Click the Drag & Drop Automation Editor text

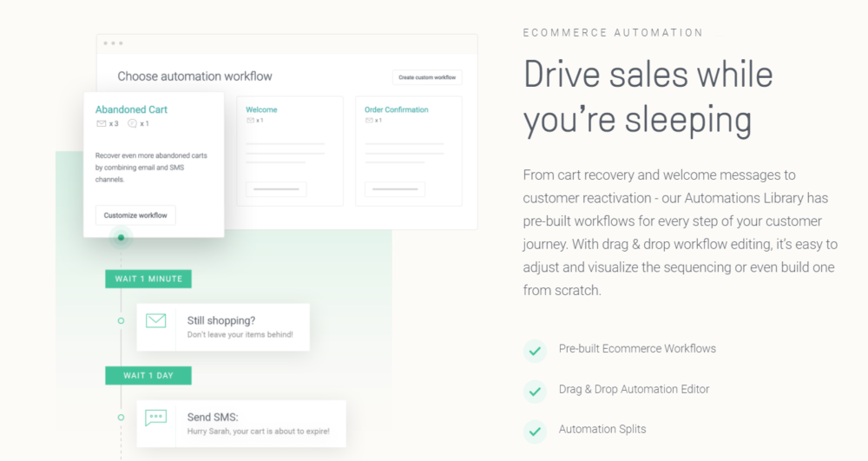coord(634,389)
